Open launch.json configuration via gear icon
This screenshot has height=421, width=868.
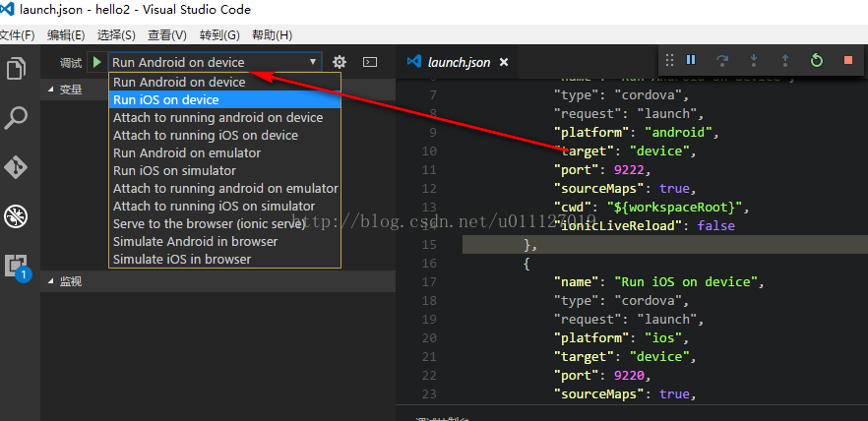[339, 62]
